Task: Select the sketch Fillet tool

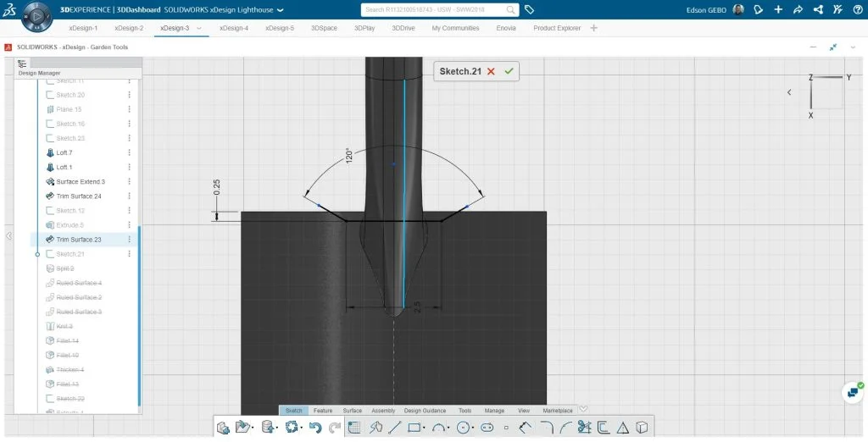Action: 547,428
